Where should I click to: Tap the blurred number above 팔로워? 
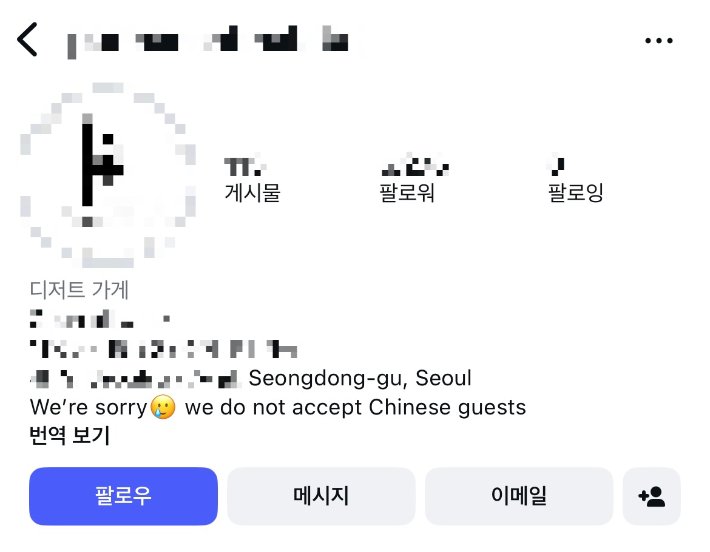tap(409, 164)
